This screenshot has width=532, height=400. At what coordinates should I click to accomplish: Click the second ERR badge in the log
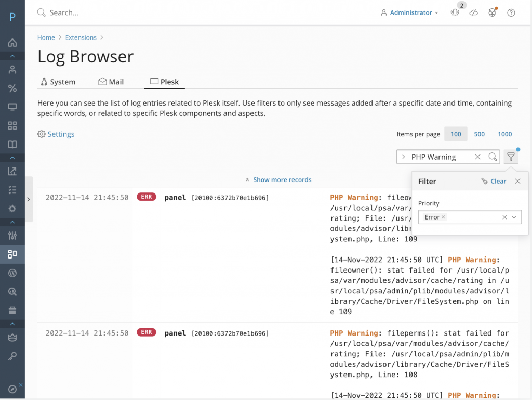click(x=146, y=332)
